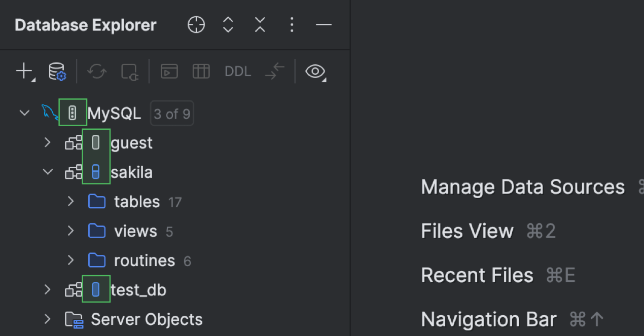The width and height of the screenshot is (644, 336).
Task: Click the New data source plus icon
Action: (x=24, y=71)
